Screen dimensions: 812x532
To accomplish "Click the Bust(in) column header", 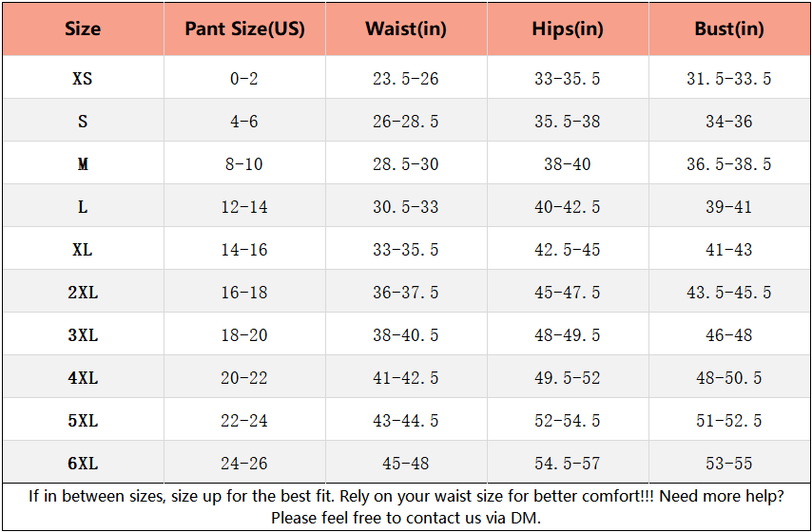I will click(x=729, y=28).
